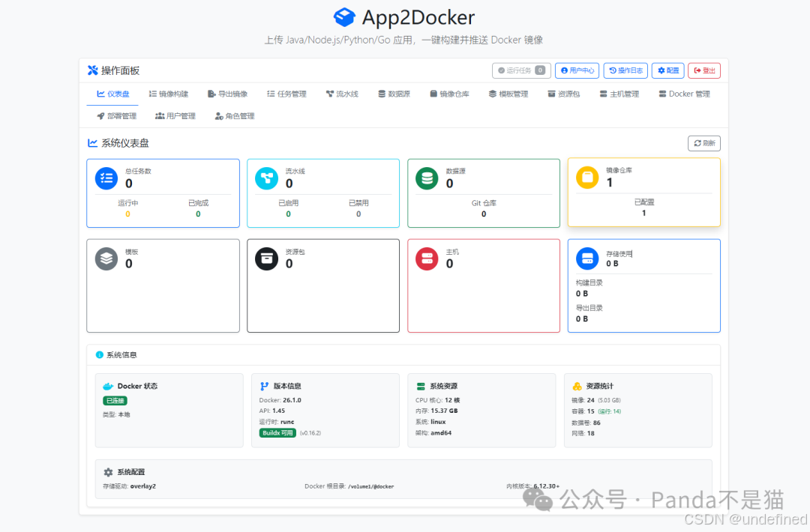810x532 pixels.
Task: Click the 已禁用 pipeline count label
Action: click(x=358, y=203)
